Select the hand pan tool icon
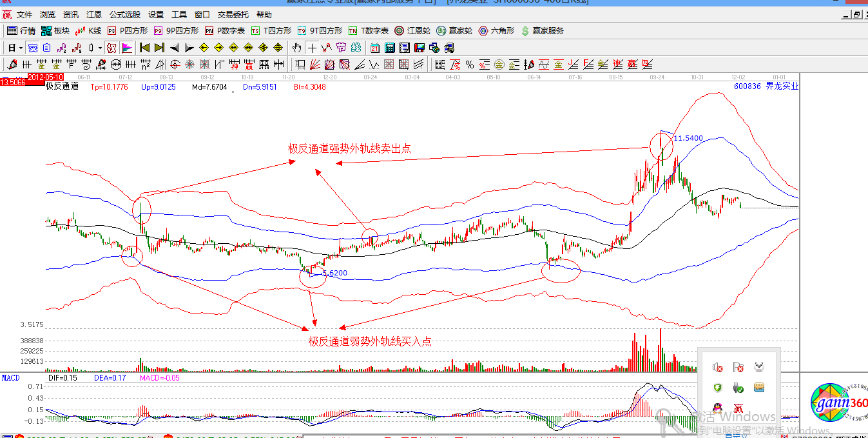Image resolution: width=868 pixels, height=438 pixels. pos(296,48)
